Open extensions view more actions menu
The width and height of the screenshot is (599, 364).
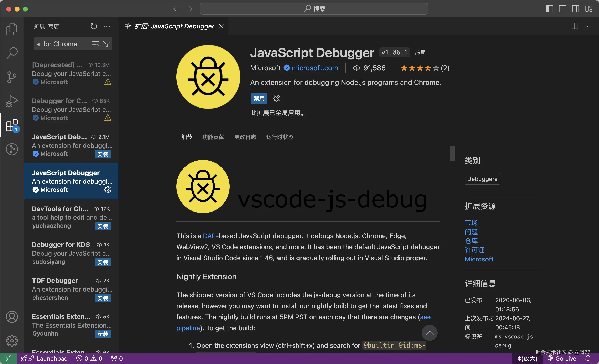click(x=107, y=26)
